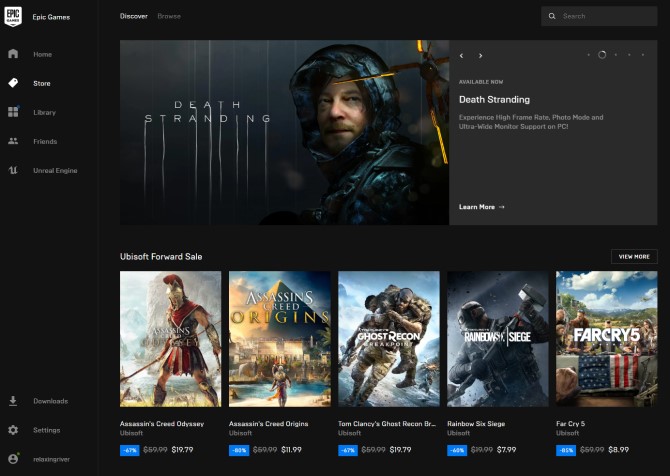670x476 pixels.
Task: Open Home menu label
Action: (43, 54)
